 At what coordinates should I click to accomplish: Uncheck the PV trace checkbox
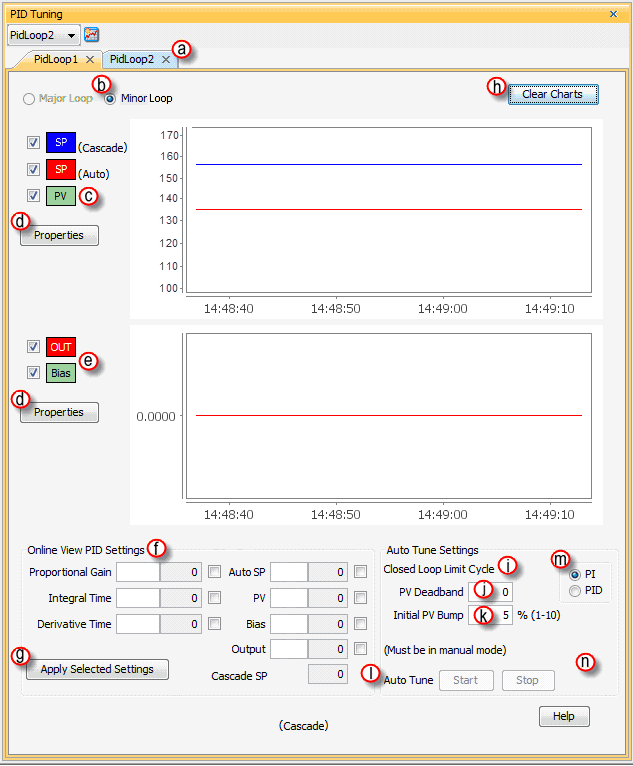[x=33, y=195]
